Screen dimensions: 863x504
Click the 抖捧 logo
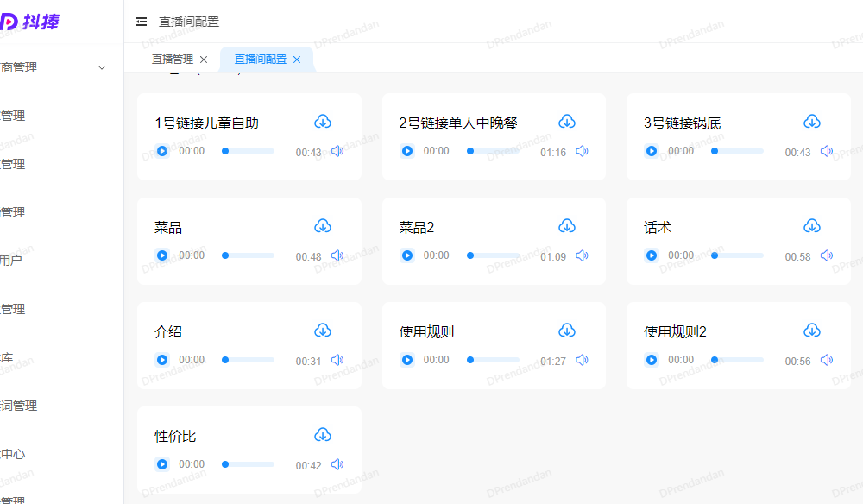(x=30, y=22)
